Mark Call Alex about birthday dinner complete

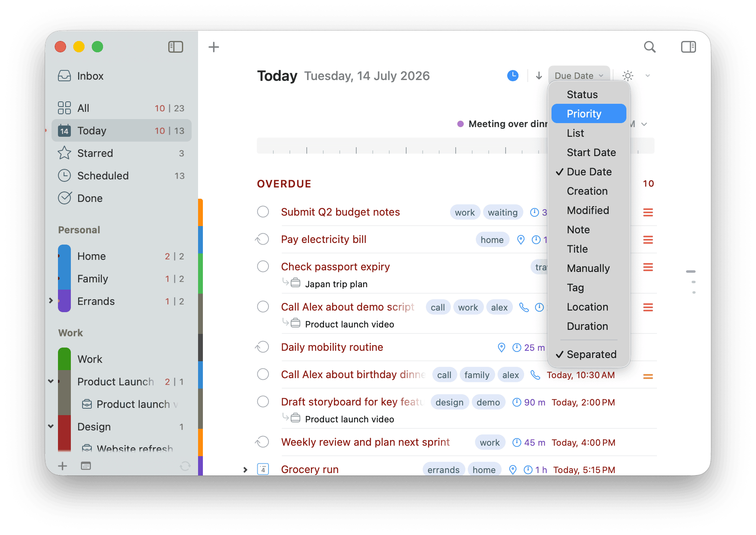(x=263, y=374)
